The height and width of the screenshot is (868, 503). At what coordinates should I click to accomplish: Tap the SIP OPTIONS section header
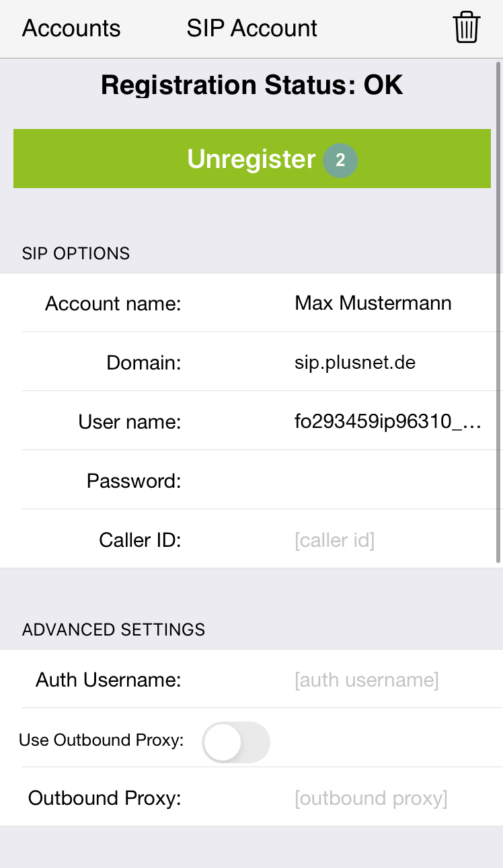pos(76,253)
